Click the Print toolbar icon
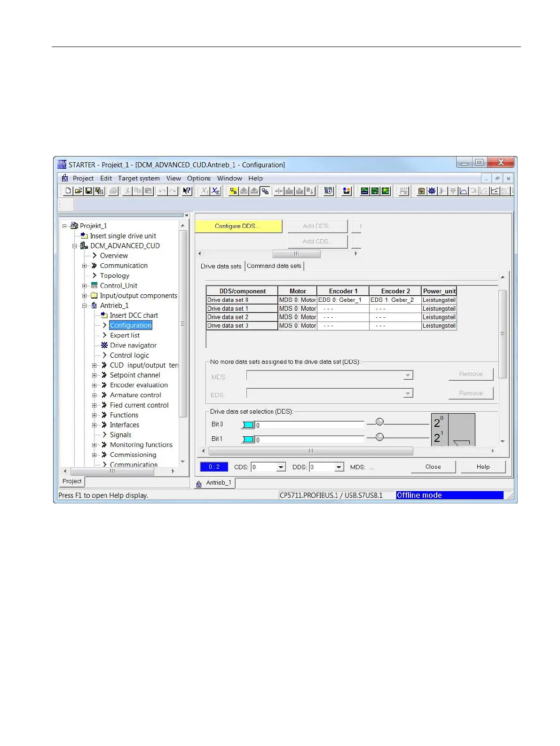Screen dimensions: 560x746 coord(113,191)
